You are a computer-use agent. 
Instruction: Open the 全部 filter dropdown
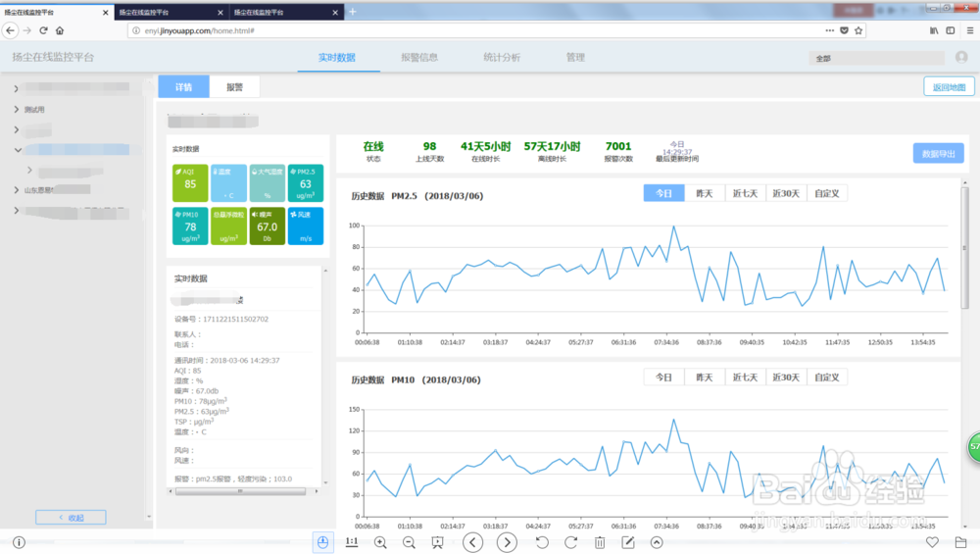(876, 58)
